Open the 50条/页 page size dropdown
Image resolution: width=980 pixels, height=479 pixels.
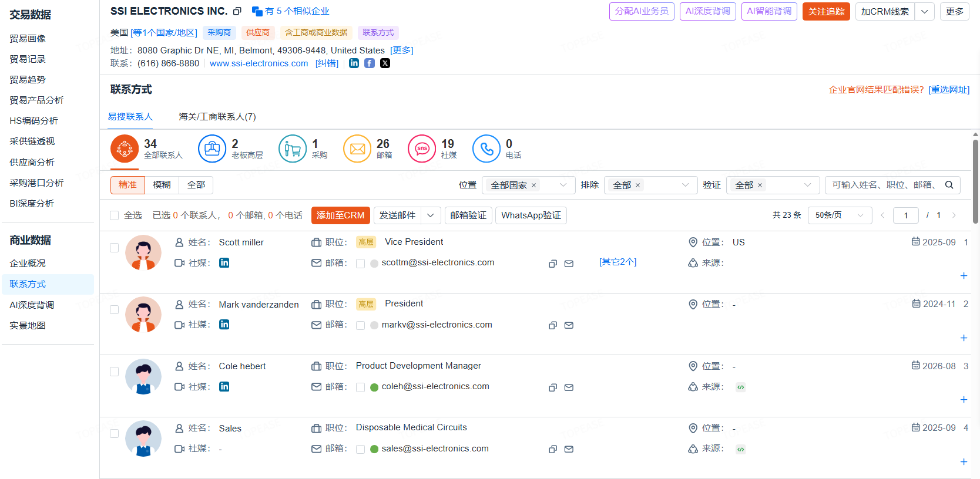coord(840,215)
